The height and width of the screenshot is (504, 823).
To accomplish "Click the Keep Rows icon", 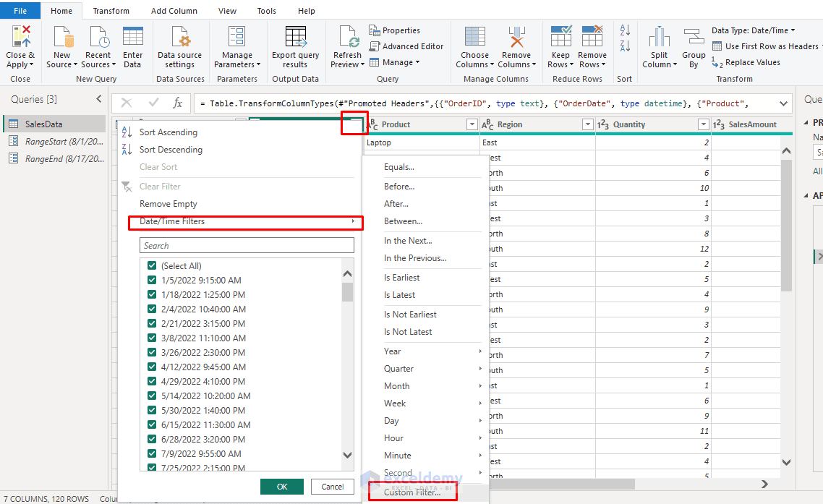I will pos(560,37).
